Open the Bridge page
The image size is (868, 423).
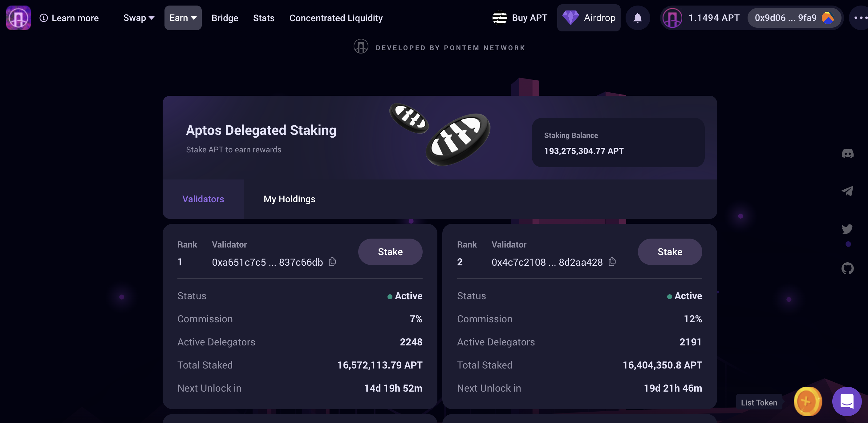click(x=225, y=18)
